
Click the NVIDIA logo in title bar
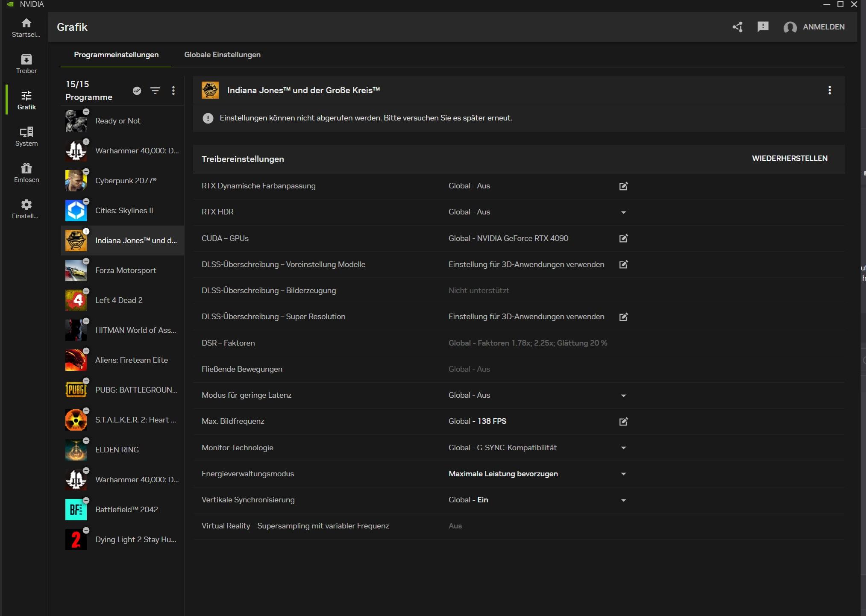[x=10, y=4]
